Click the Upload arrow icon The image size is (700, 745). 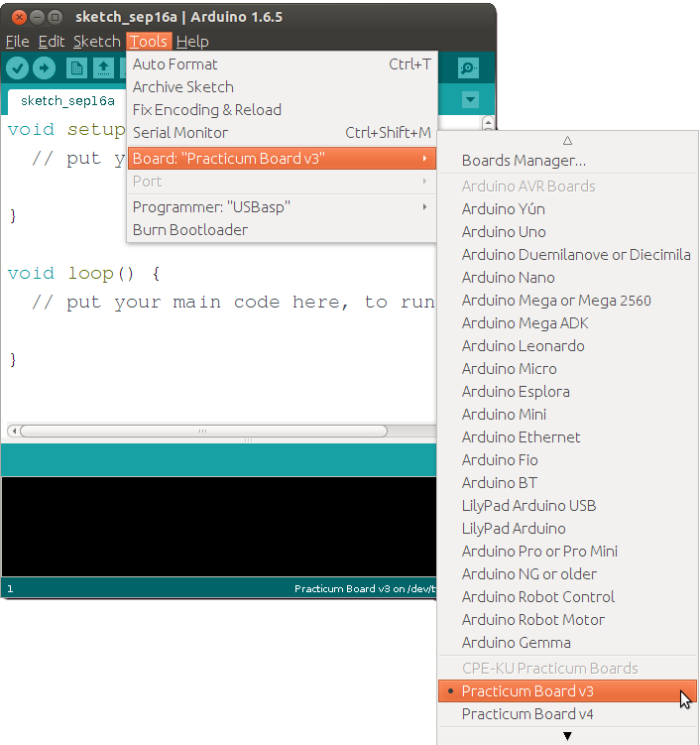45,67
